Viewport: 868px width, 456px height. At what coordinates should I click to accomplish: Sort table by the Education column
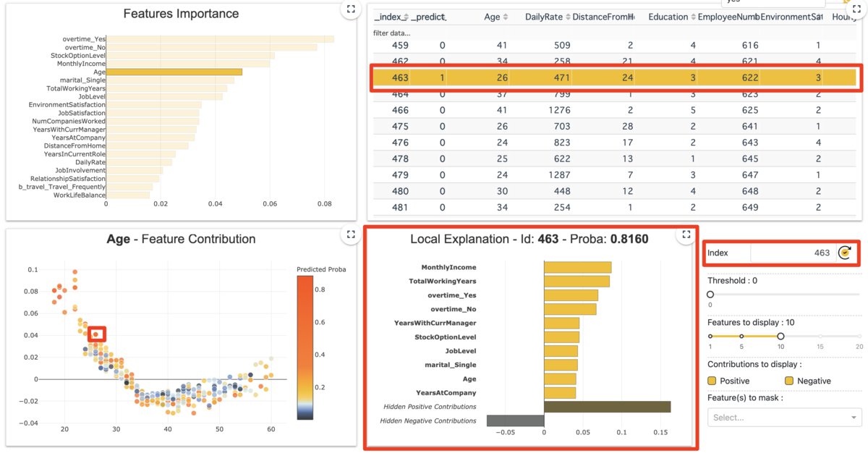(x=694, y=17)
